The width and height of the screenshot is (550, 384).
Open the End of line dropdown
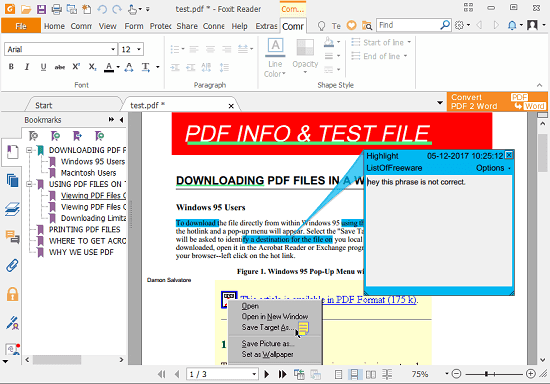[379, 56]
